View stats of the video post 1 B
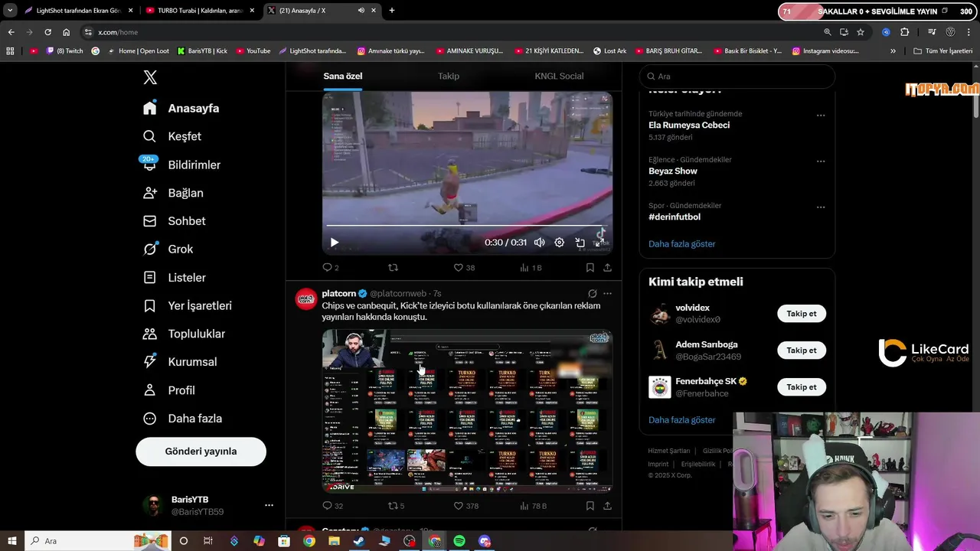 pos(531,268)
